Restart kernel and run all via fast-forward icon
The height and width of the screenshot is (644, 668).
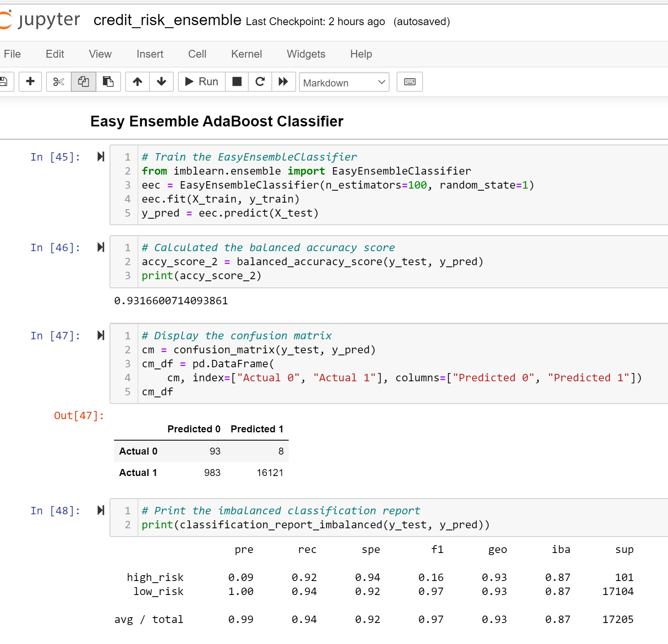tap(283, 82)
